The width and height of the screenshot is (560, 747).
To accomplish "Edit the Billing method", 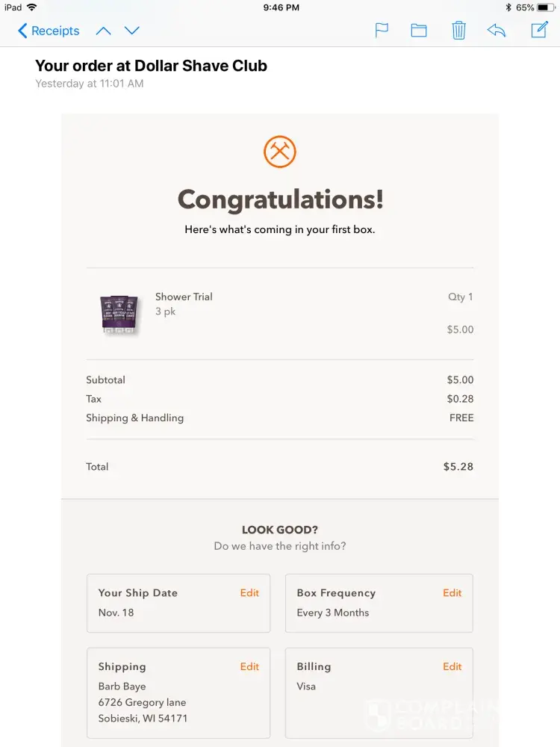I will tap(452, 667).
